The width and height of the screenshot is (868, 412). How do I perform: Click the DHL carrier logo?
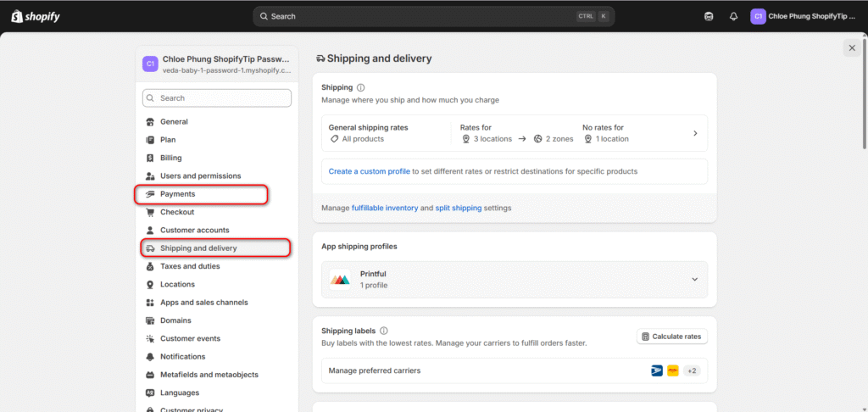[673, 371]
